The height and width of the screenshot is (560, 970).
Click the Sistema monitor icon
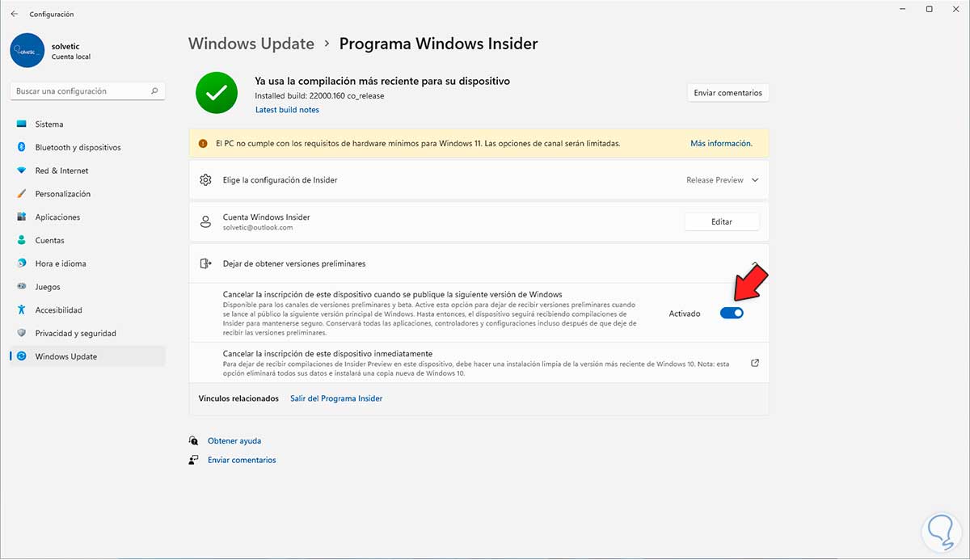(x=21, y=124)
